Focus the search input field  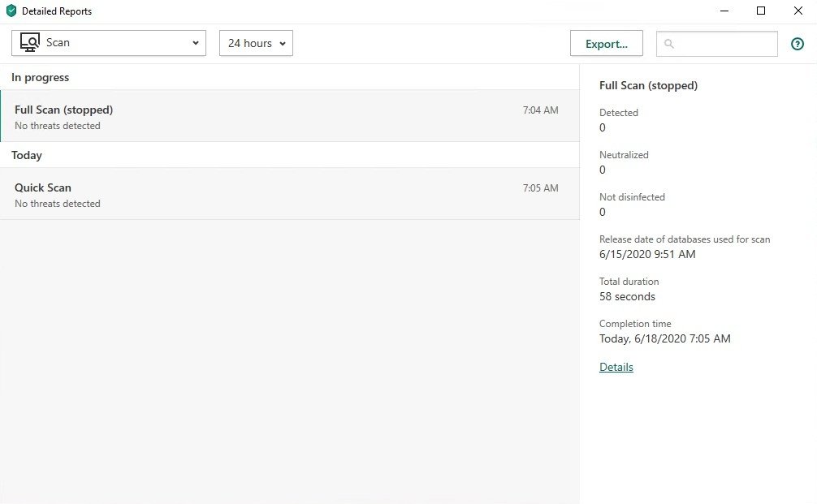tap(717, 44)
